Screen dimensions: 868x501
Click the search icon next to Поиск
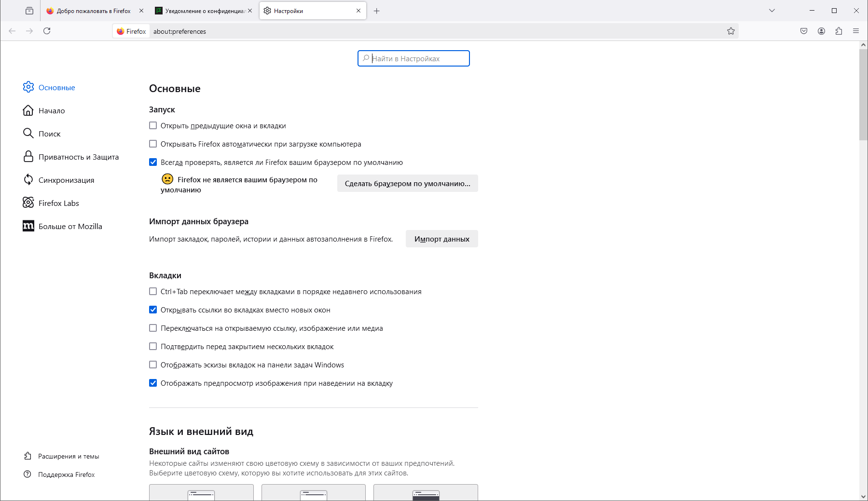(28, 134)
